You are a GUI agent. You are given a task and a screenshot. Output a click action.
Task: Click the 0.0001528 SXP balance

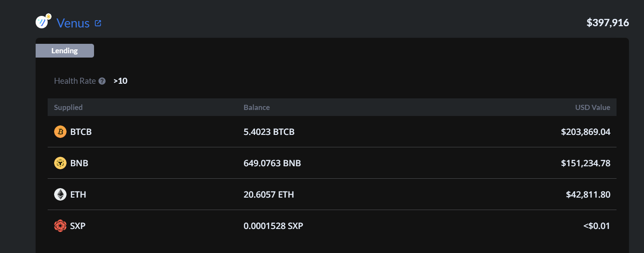point(273,226)
